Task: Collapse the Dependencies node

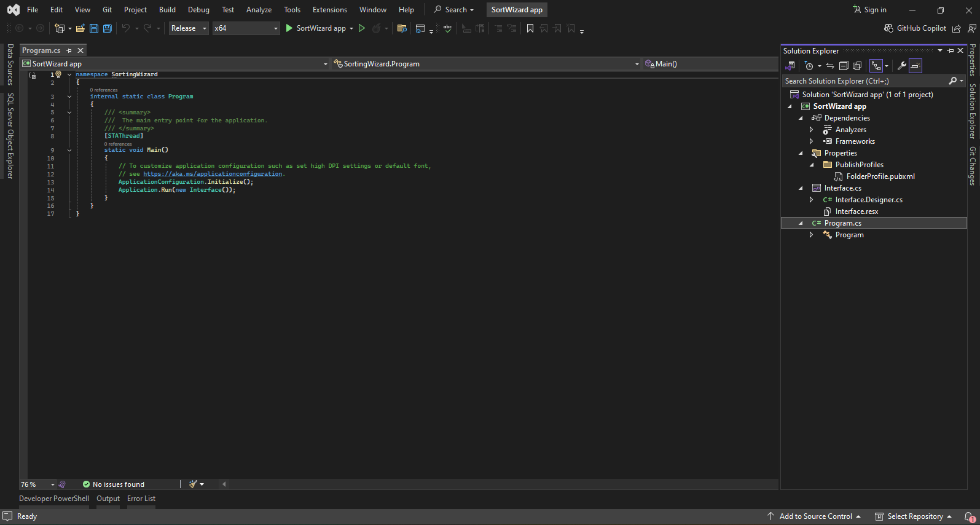Action: pyautogui.click(x=801, y=118)
